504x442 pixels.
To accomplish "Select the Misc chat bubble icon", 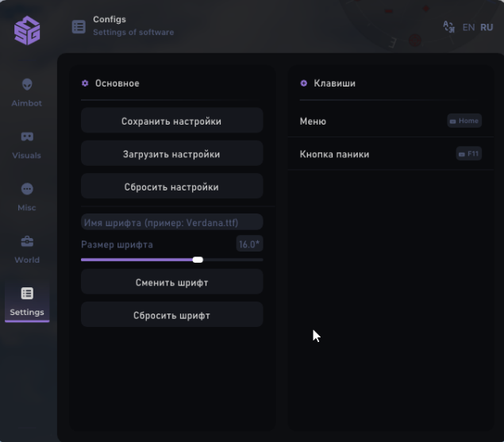I will click(x=27, y=189).
